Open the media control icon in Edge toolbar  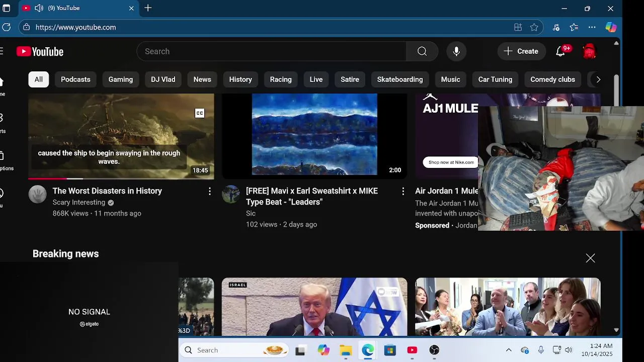tap(556, 27)
